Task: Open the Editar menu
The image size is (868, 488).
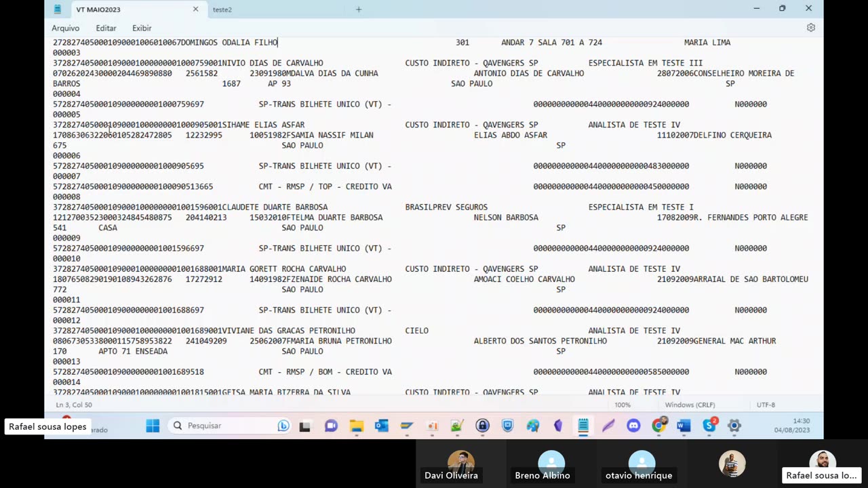Action: point(106,28)
